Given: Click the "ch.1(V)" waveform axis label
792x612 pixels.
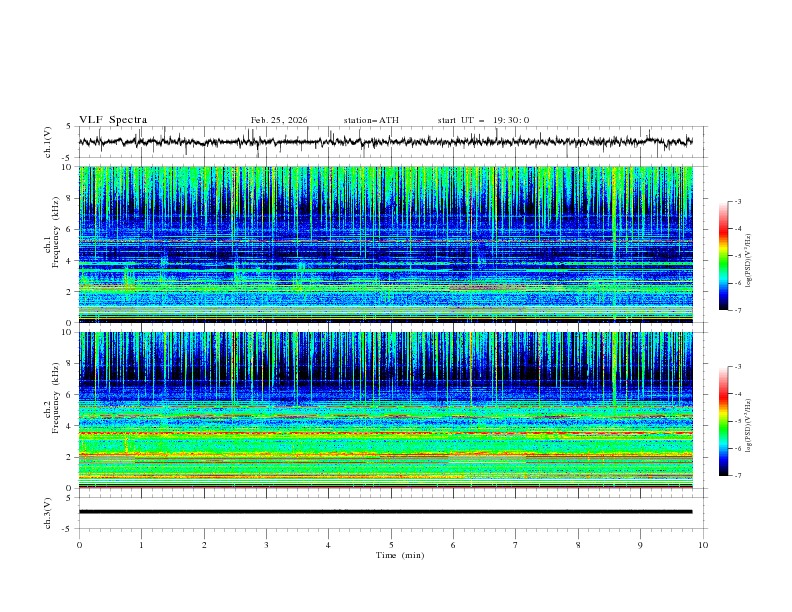Looking at the screenshot, I should pos(48,142).
